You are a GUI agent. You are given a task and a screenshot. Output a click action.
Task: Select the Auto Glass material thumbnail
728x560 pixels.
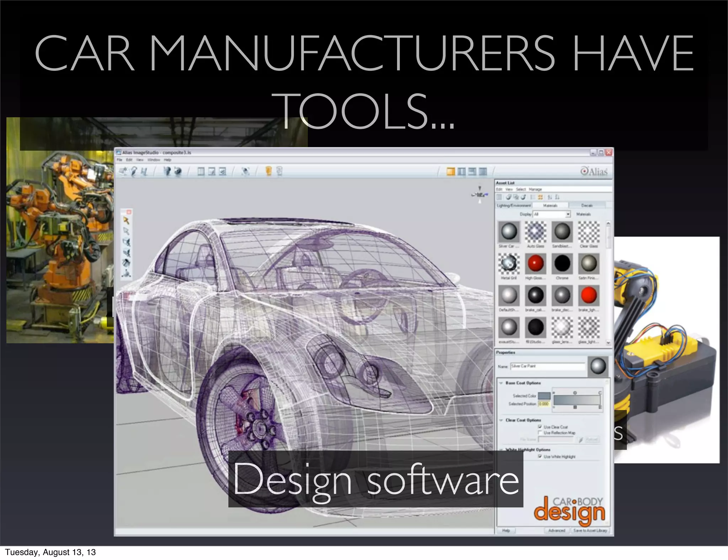coord(536,231)
